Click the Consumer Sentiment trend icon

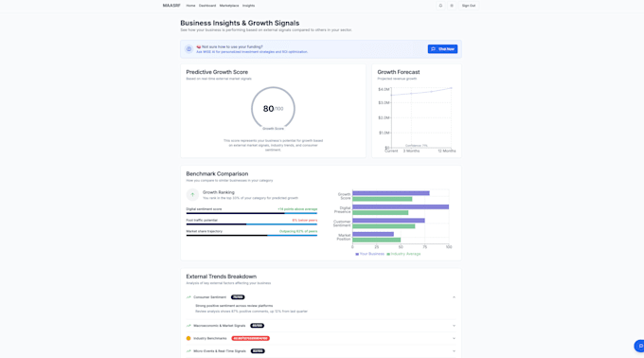pyautogui.click(x=188, y=297)
